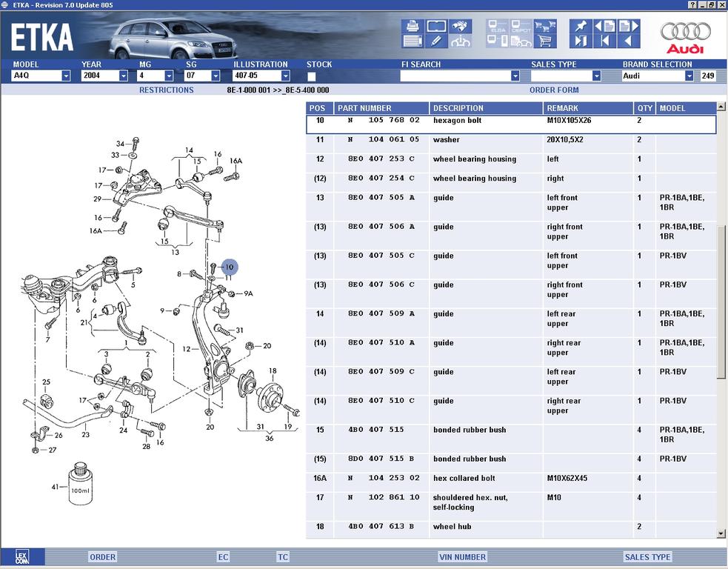Toggle the STOCK checkbox

click(x=312, y=76)
